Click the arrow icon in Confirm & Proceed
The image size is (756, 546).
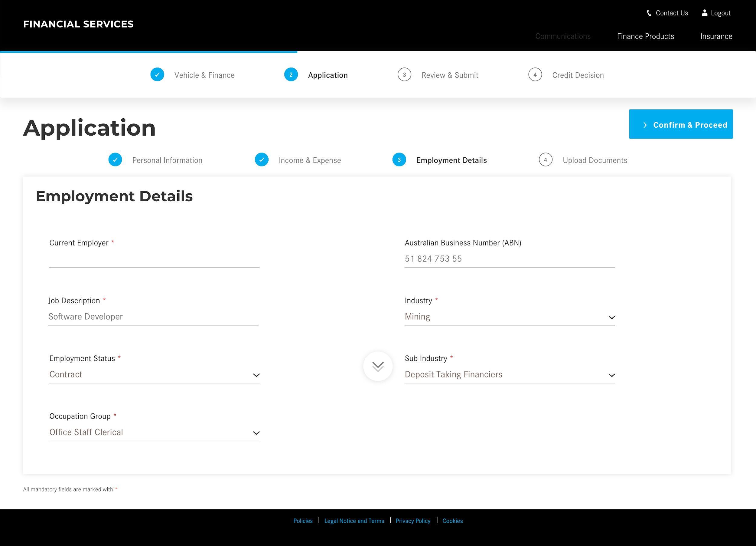[x=645, y=125]
